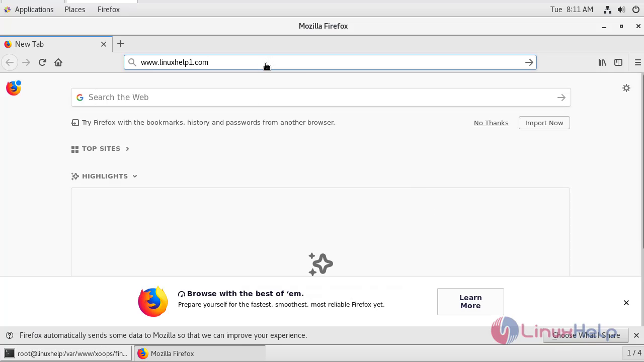Click the address bar with www.linuxhelp1.com
The image size is (644, 362).
[x=330, y=62]
